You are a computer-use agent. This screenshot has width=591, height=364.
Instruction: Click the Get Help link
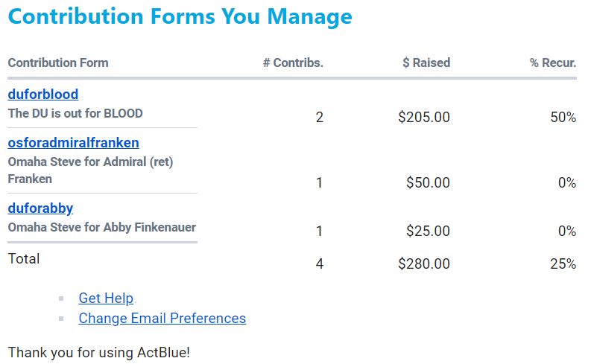click(106, 298)
